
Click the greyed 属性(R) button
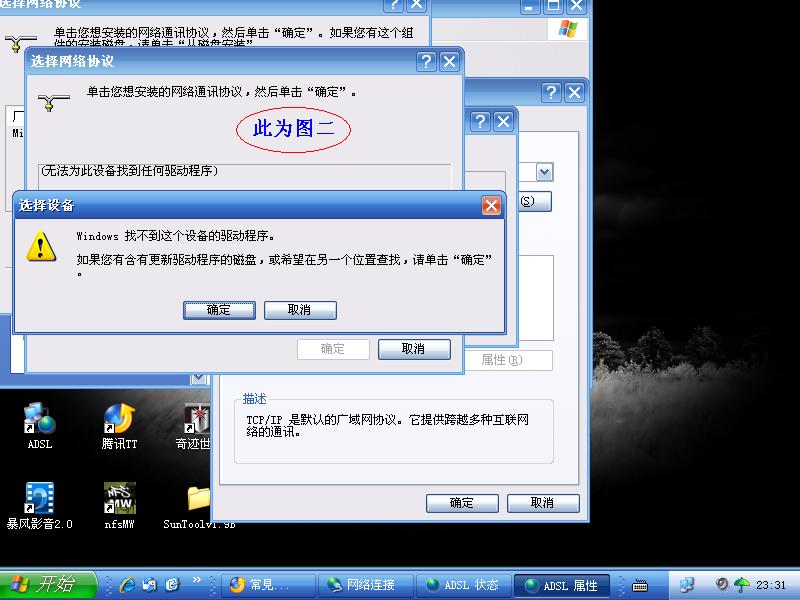tap(509, 360)
